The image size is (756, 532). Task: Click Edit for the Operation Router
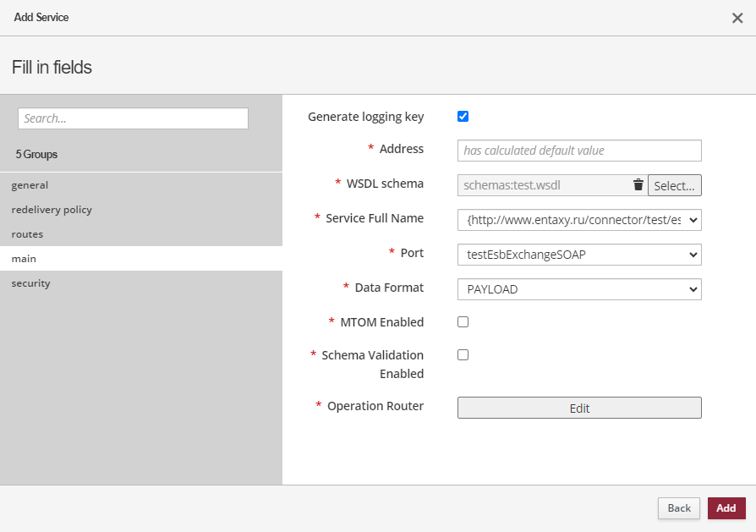[x=578, y=408]
